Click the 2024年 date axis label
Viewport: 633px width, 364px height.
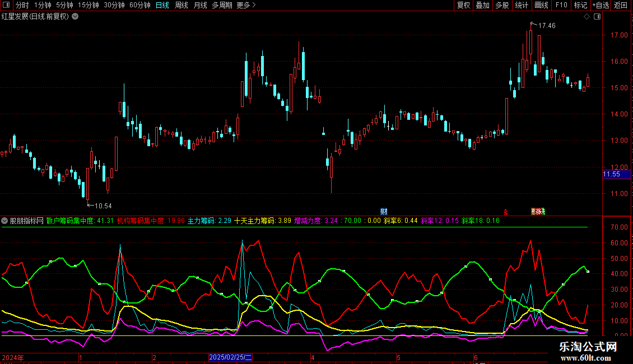click(x=12, y=357)
